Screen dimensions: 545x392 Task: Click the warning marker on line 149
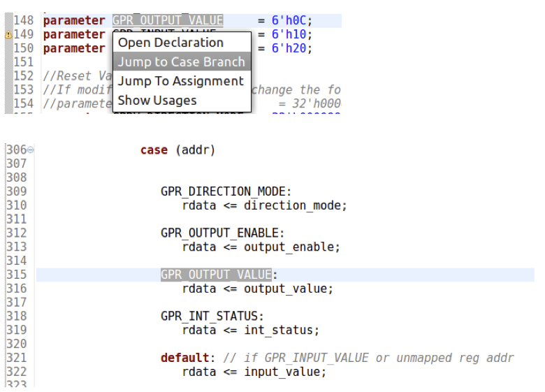tap(8, 35)
